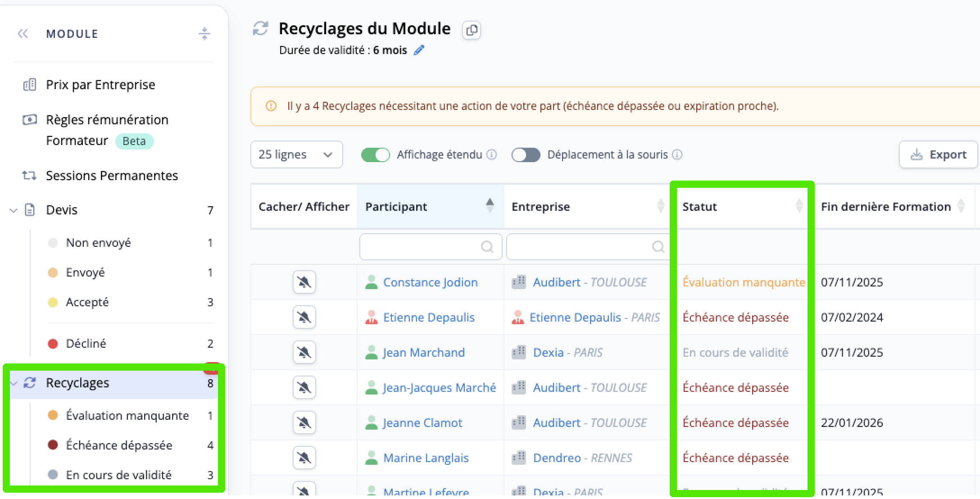Viewport: 980px width, 499px height.
Task: Click the Export button
Action: (939, 154)
